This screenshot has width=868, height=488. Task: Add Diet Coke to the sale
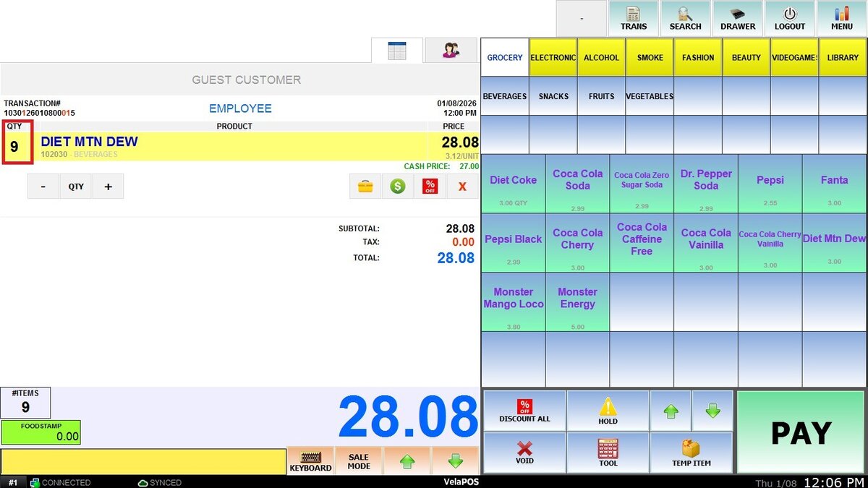point(514,184)
